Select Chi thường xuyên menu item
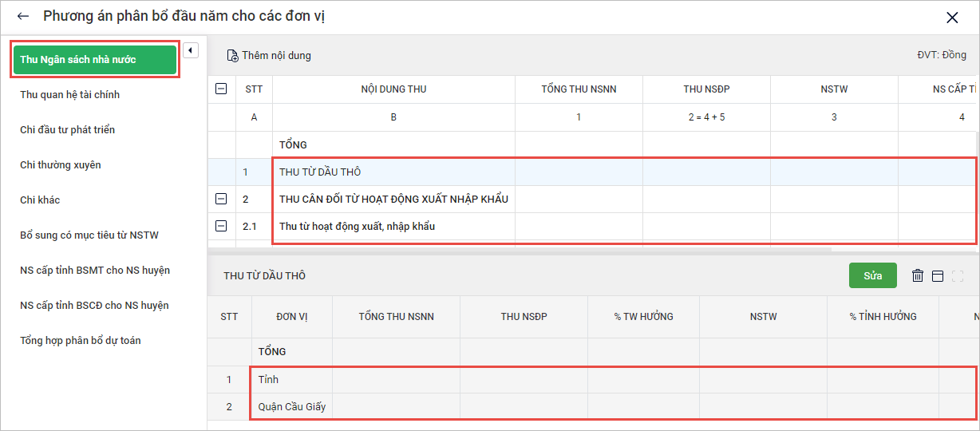This screenshot has height=431, width=980. pos(61,165)
